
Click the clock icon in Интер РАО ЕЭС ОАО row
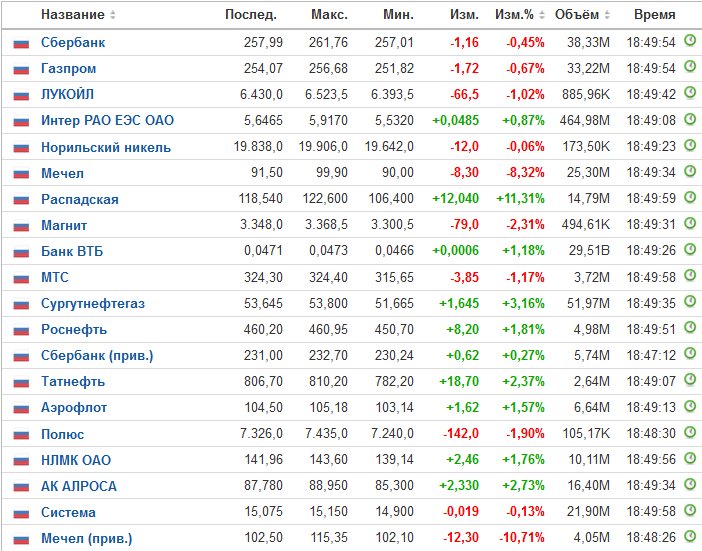click(690, 119)
